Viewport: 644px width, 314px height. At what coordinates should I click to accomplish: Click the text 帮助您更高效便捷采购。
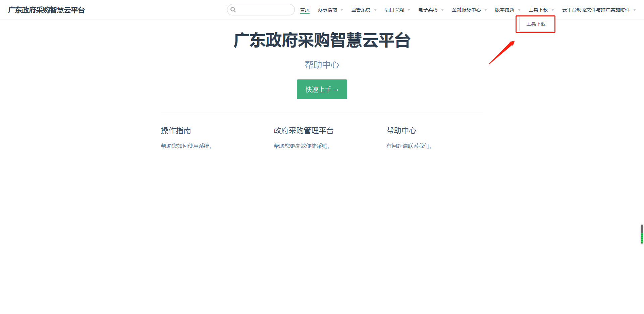tap(303, 146)
